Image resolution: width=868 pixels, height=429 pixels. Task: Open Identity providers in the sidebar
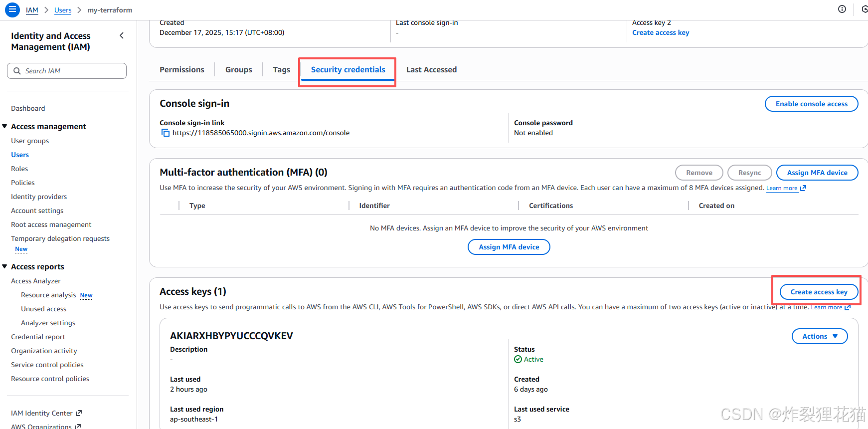pos(39,197)
